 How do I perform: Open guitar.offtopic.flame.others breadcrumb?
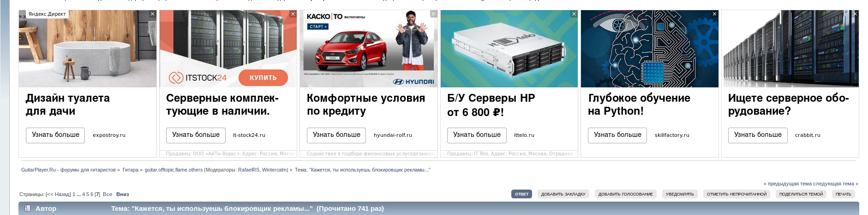pyautogui.click(x=174, y=170)
